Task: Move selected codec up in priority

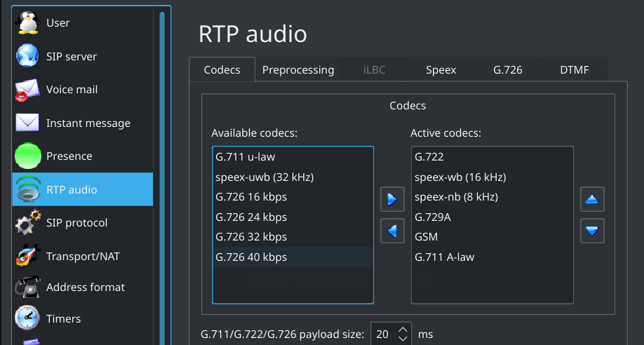Action: 592,199
